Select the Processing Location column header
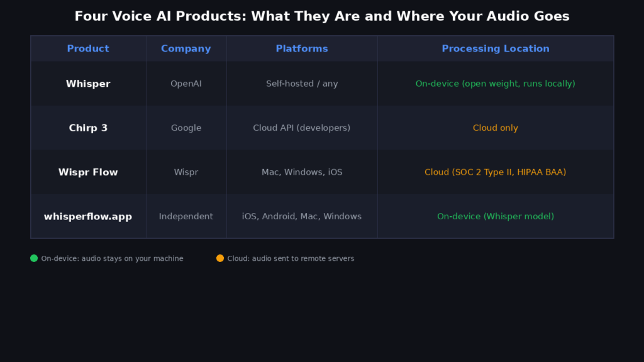This screenshot has width=644, height=362. 496,48
